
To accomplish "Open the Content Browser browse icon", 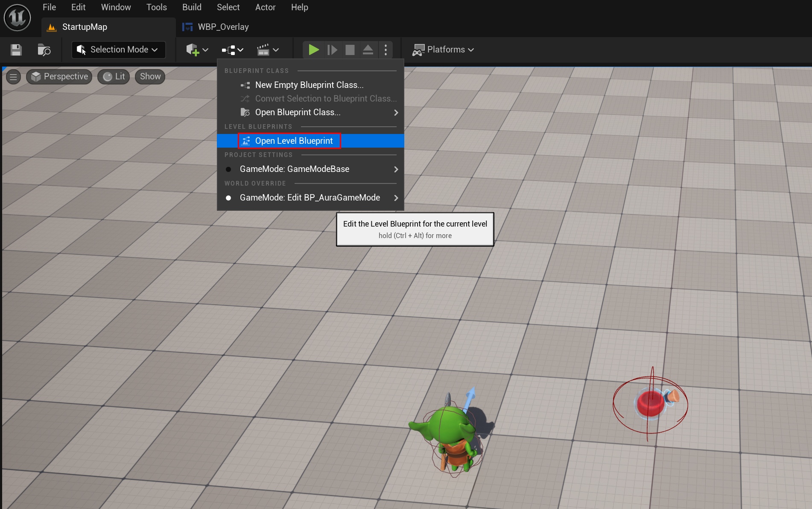I will click(x=44, y=50).
